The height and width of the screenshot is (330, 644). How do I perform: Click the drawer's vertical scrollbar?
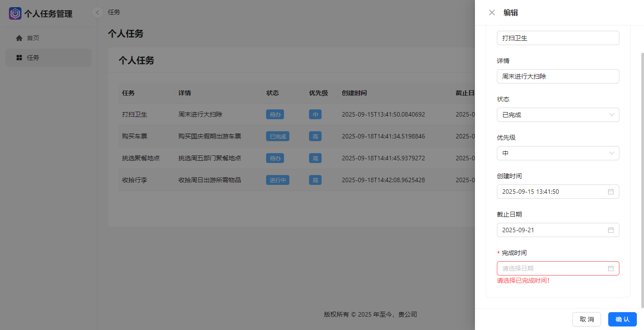click(x=643, y=179)
